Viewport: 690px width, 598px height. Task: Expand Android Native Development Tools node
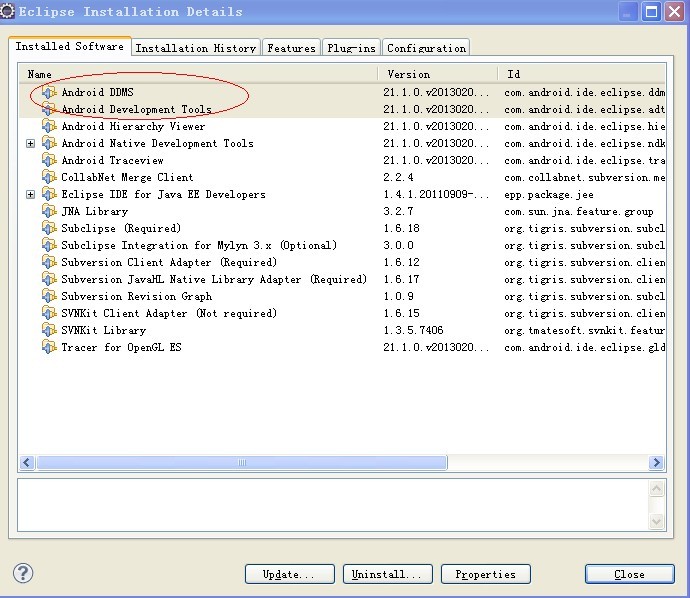30,143
